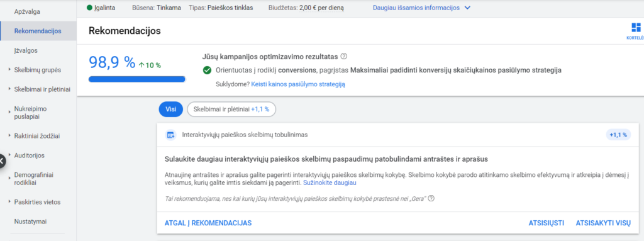Click help icon after "Gera" explanation text
Viewport: 644px width, 241px height.
(x=431, y=198)
